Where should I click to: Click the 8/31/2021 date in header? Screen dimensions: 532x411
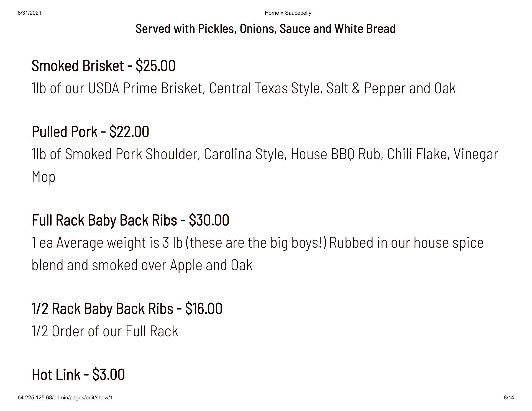tap(29, 13)
